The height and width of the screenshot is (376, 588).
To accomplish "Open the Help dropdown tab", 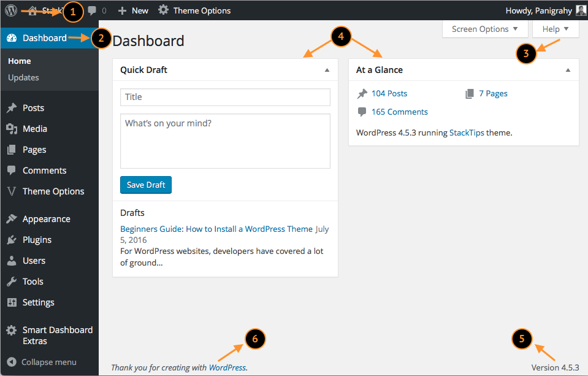I will pos(556,29).
